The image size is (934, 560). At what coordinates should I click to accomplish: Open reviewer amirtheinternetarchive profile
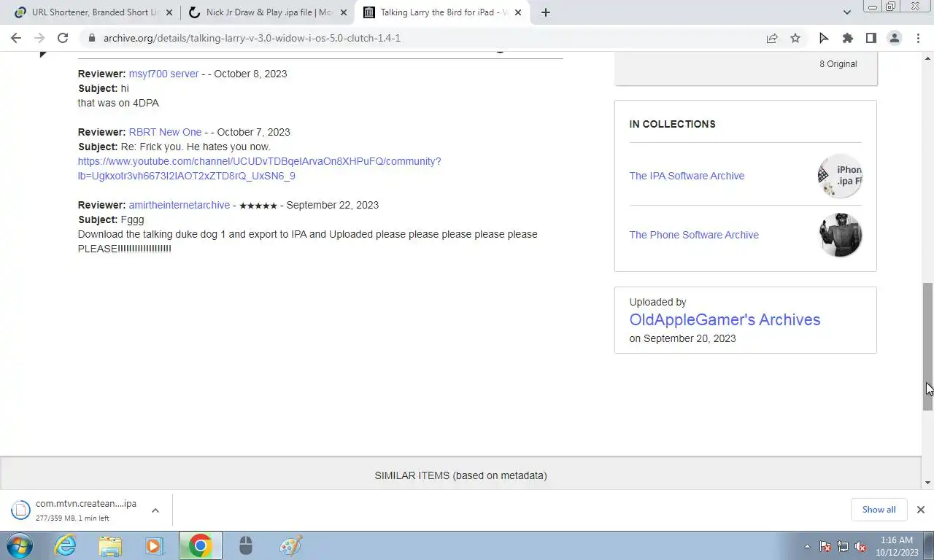tap(179, 205)
